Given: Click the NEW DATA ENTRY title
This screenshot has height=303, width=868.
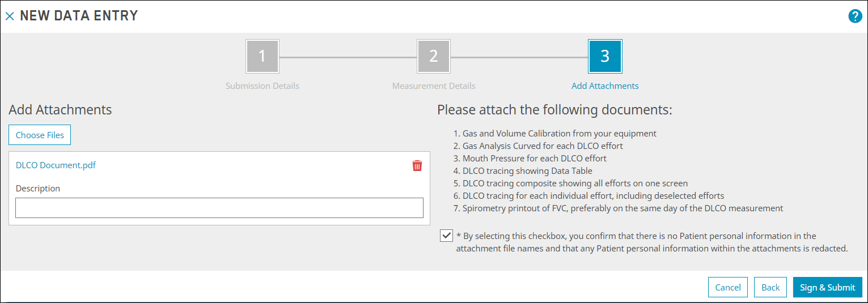Looking at the screenshot, I should 79,16.
